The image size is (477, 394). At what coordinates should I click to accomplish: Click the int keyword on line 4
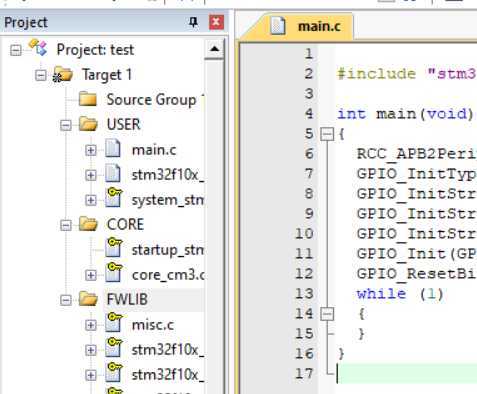click(x=351, y=114)
